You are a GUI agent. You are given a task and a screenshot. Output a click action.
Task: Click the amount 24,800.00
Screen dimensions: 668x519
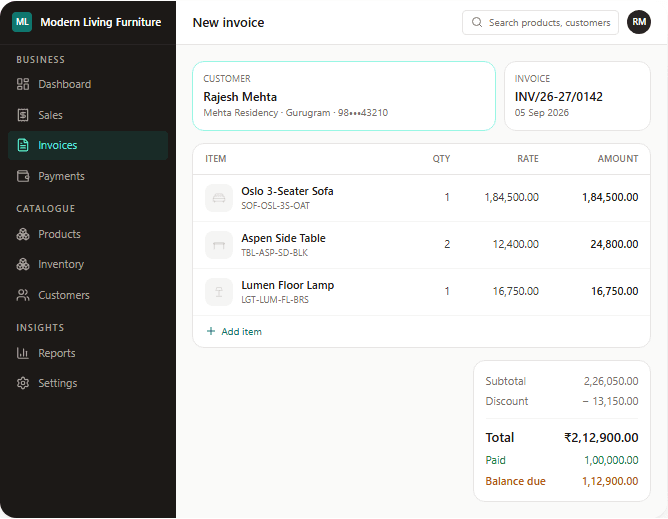[x=614, y=244]
